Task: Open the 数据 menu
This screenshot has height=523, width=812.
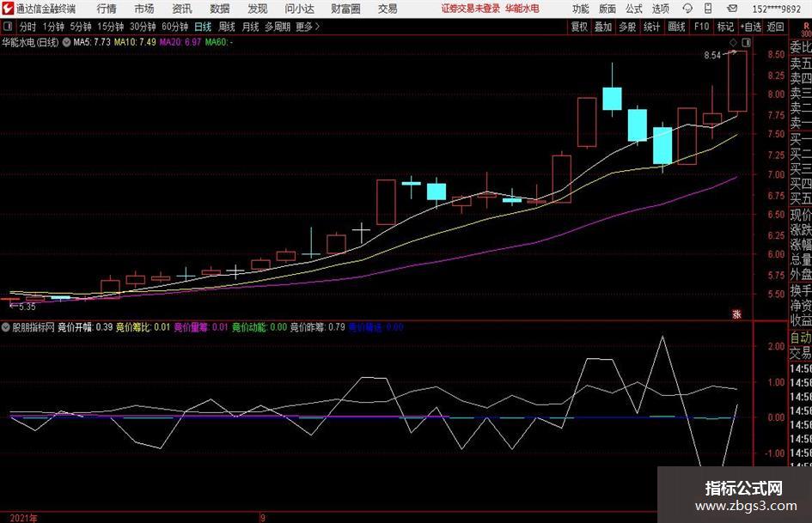Action: click(x=220, y=9)
